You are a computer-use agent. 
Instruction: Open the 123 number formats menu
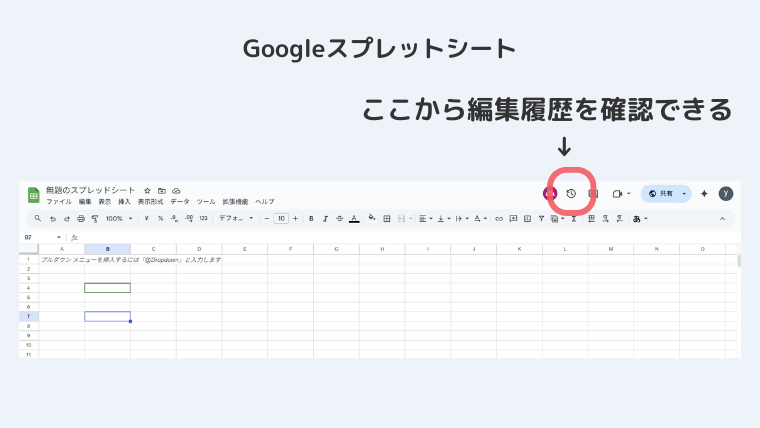point(204,219)
